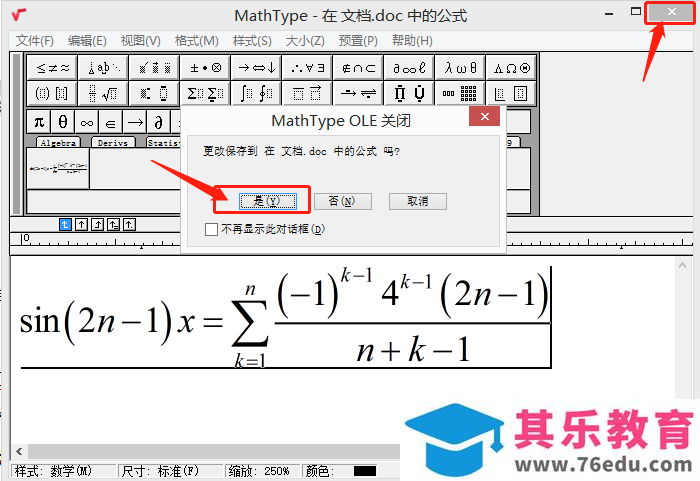Click the 取消 button
Image resolution: width=700 pixels, height=481 pixels.
(x=417, y=201)
